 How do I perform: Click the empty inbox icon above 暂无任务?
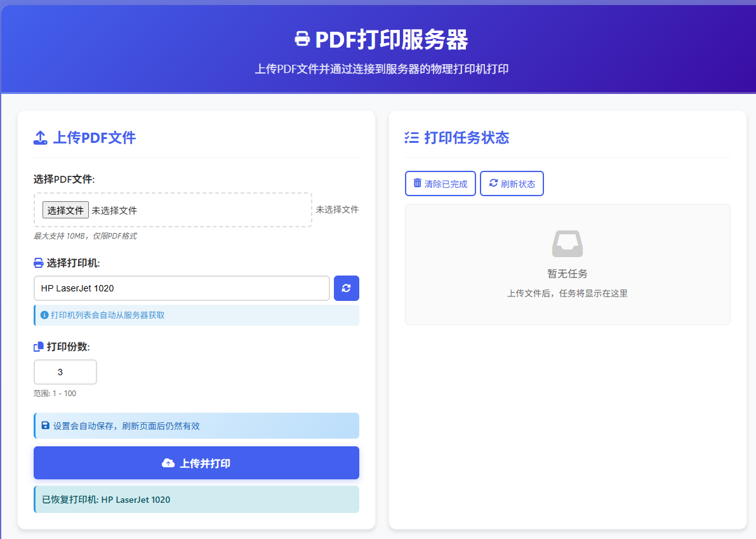pos(567,244)
